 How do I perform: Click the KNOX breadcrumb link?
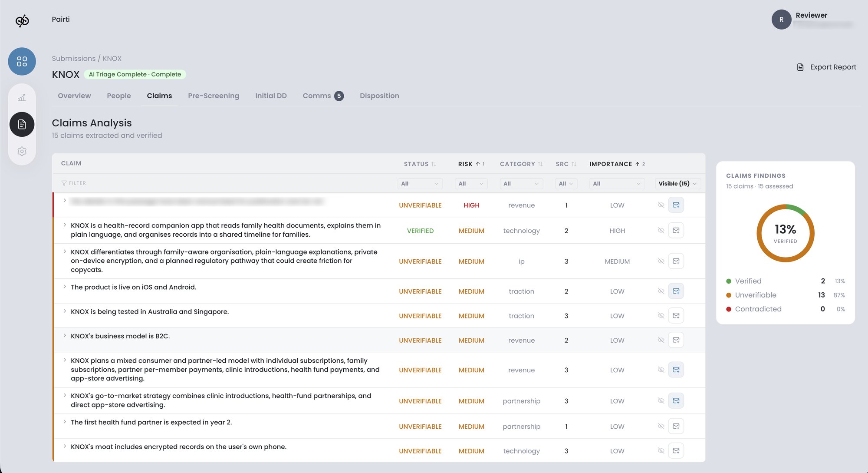112,58
